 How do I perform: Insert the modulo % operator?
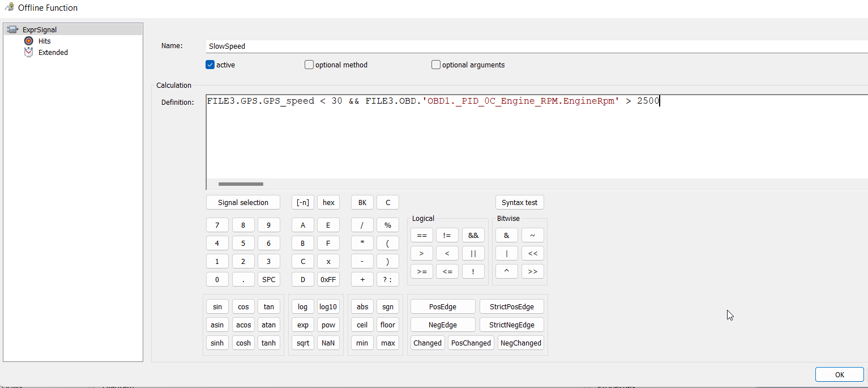(x=388, y=225)
